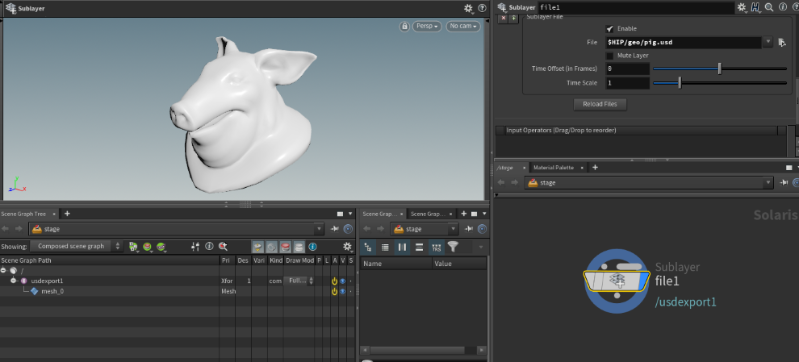799x362 pixels.
Task: Click the Time Scale slider handle
Action: coord(680,83)
